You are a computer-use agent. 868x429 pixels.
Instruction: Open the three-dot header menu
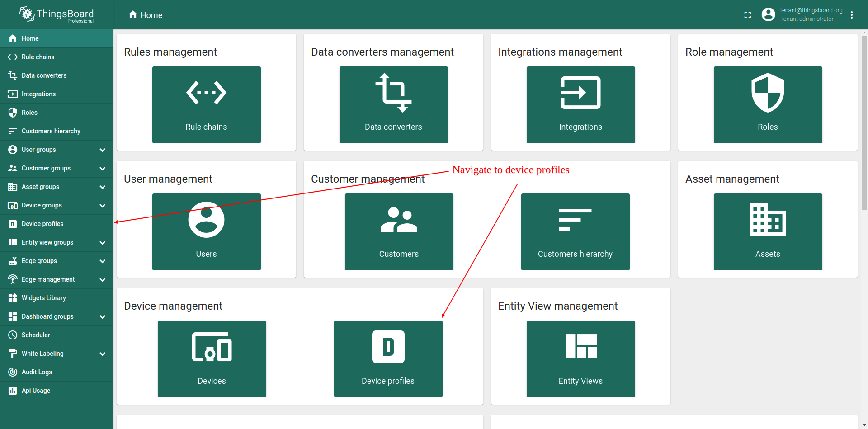tap(852, 15)
